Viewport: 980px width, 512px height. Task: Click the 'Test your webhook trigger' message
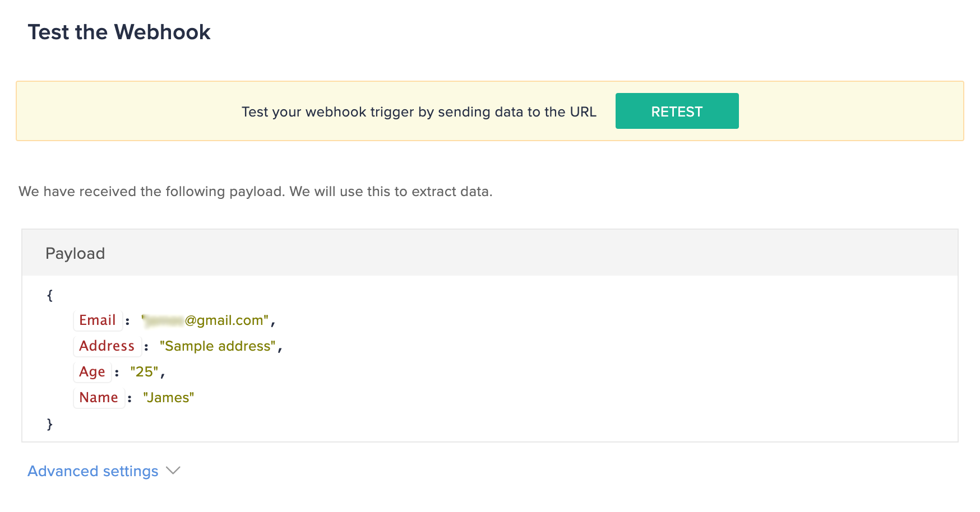click(419, 111)
